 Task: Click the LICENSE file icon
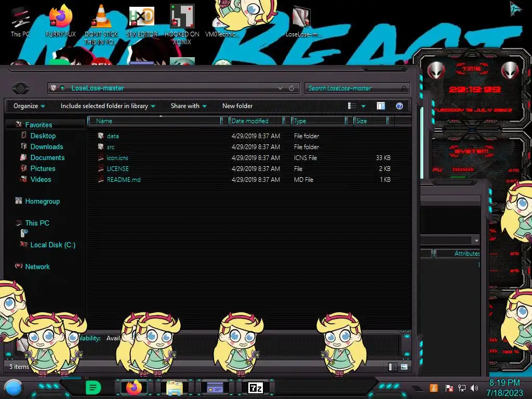[x=101, y=168]
